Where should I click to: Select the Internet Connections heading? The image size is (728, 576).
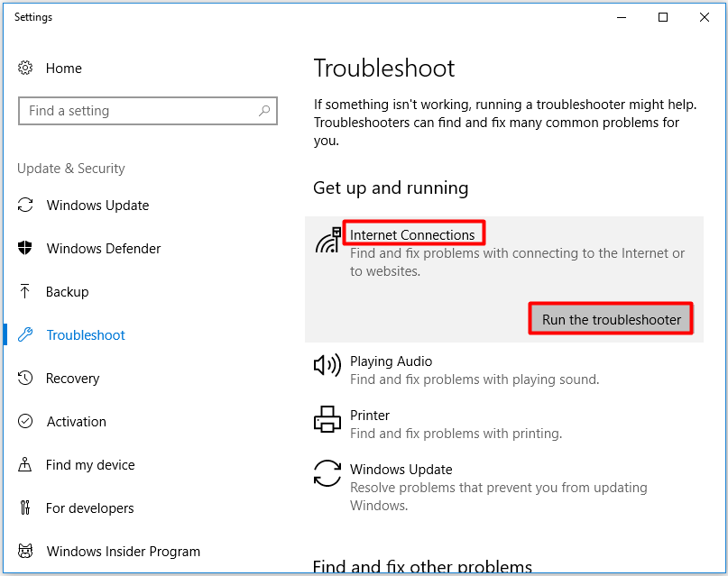[412, 234]
